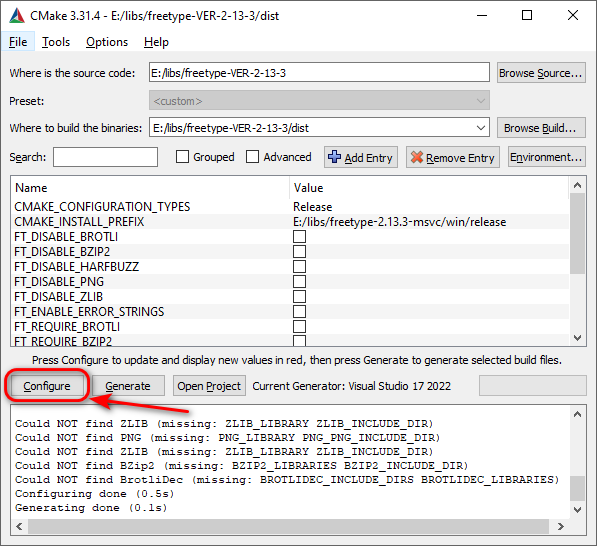The width and height of the screenshot is (597, 546).
Task: Open the Tools menu
Action: 56,42
